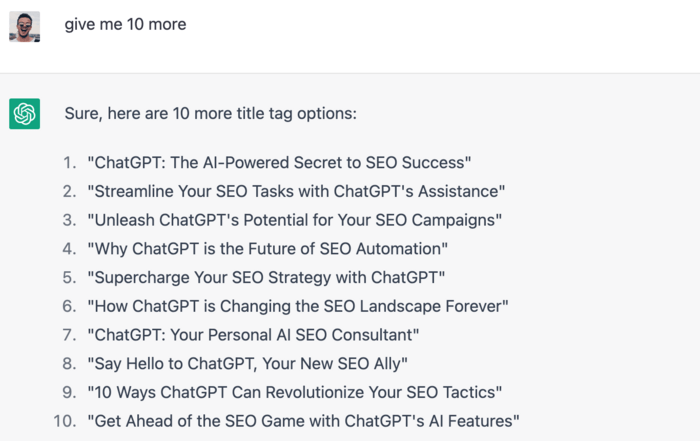Click the "Changing the SEO Landscape Forever" title
The width and height of the screenshot is (700, 441).
[298, 306]
